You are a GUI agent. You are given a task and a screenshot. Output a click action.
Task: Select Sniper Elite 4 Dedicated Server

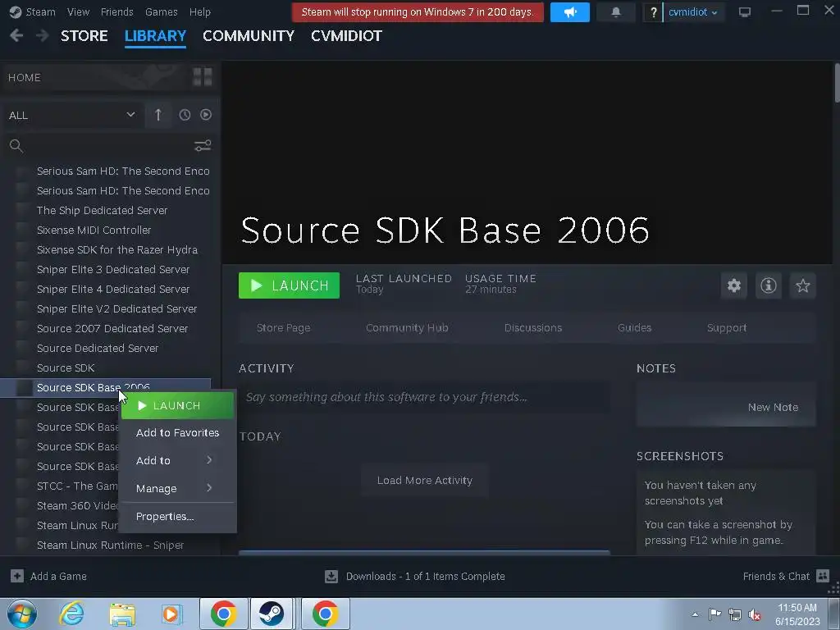click(113, 290)
